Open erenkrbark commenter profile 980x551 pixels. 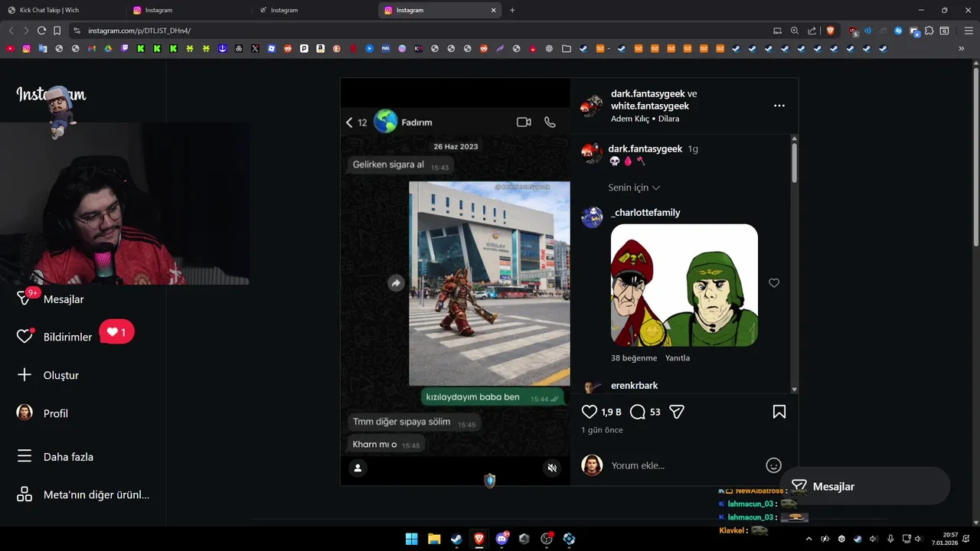coord(635,386)
